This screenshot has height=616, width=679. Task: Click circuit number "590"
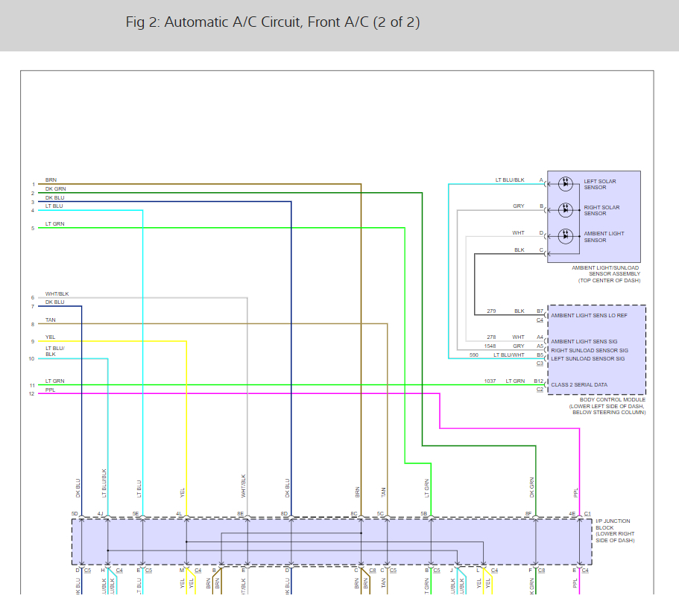coord(474,355)
